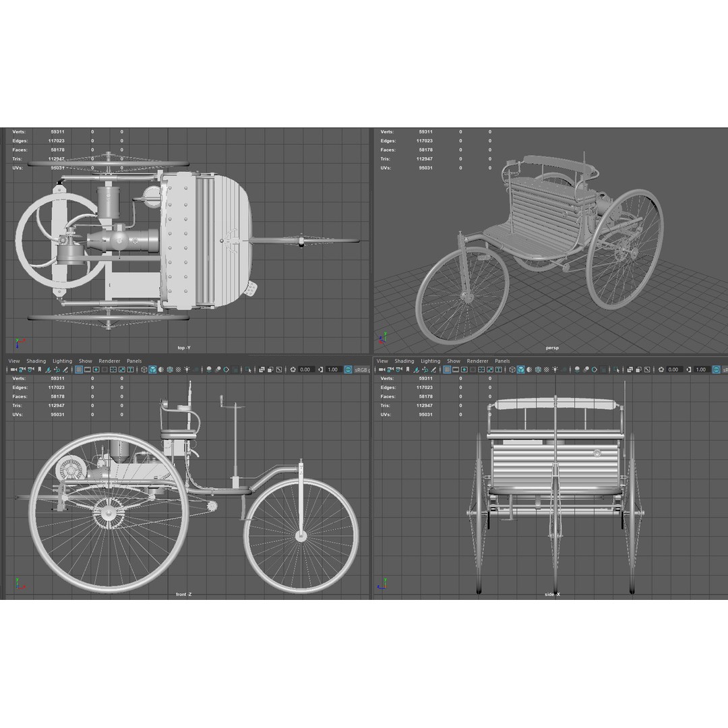Click Gamma 1.00 field in side panel
The image size is (728, 728).
click(x=701, y=369)
